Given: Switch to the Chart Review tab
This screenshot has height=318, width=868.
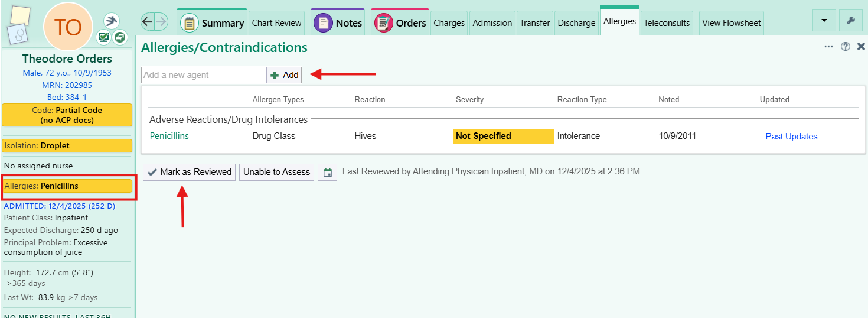Looking at the screenshot, I should (x=276, y=23).
